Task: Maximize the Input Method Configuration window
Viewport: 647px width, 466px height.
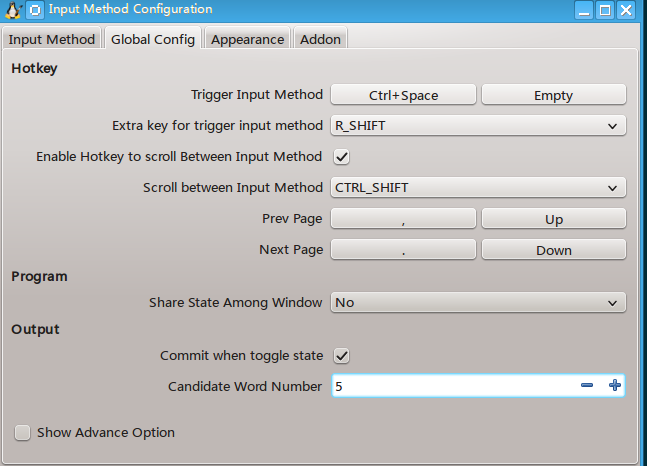Action: 605,10
